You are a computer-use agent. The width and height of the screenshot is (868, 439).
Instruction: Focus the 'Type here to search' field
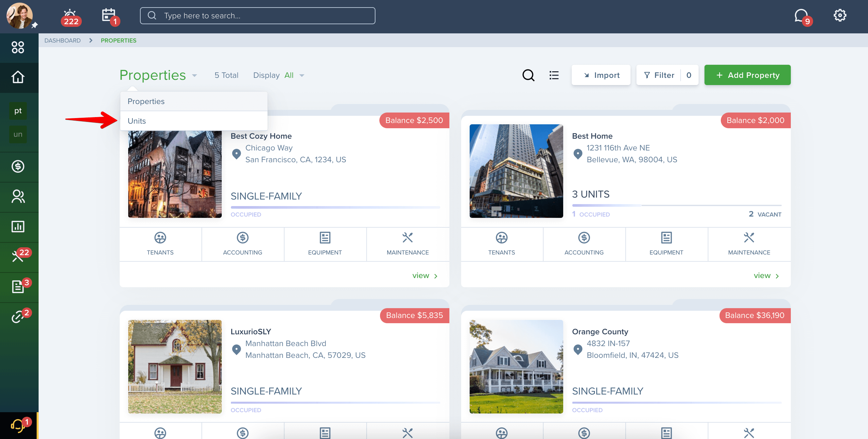click(257, 15)
